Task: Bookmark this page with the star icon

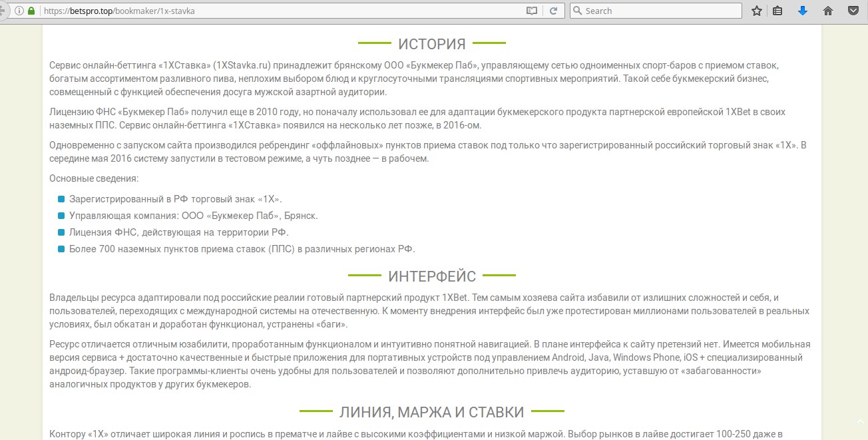Action: [x=757, y=11]
